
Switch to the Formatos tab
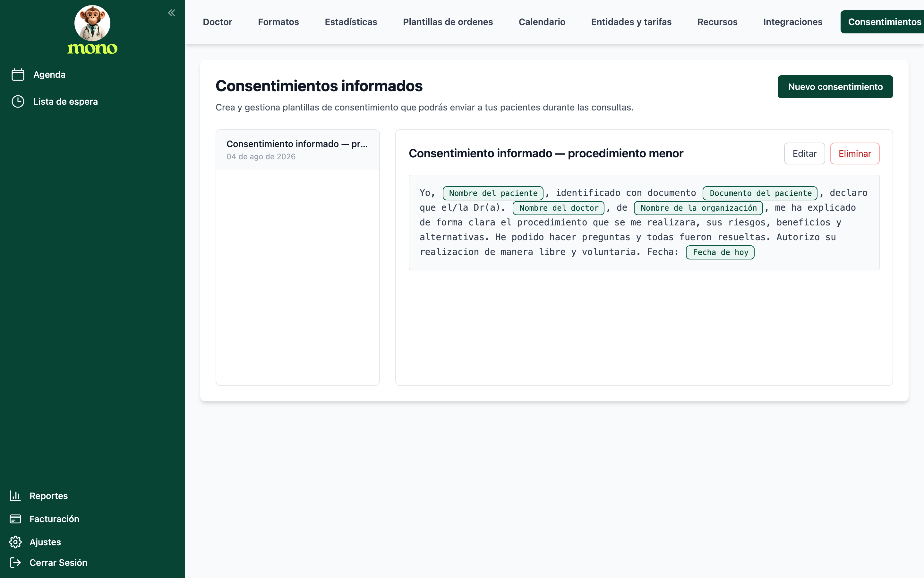[278, 22]
